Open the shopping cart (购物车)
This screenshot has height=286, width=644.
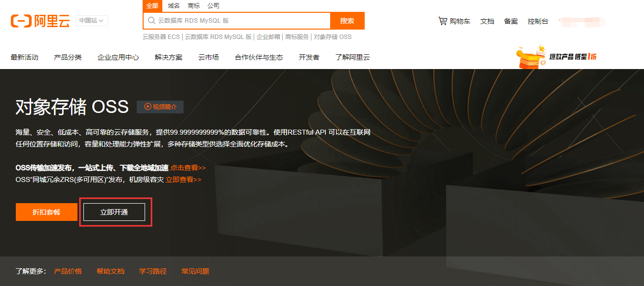pyautogui.click(x=454, y=21)
